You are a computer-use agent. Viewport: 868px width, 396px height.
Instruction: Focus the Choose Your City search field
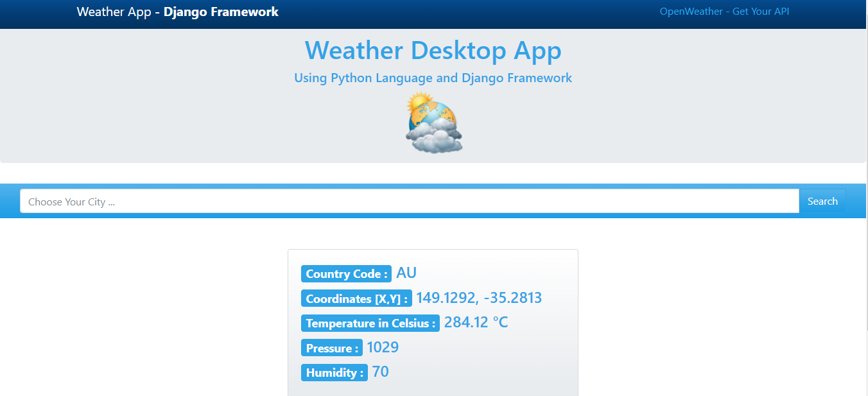tap(409, 202)
